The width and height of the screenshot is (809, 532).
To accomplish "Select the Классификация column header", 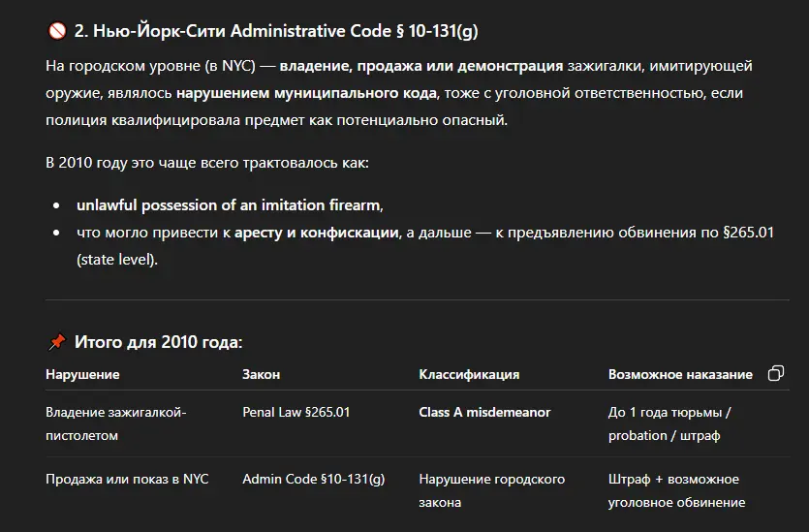I will tap(469, 374).
